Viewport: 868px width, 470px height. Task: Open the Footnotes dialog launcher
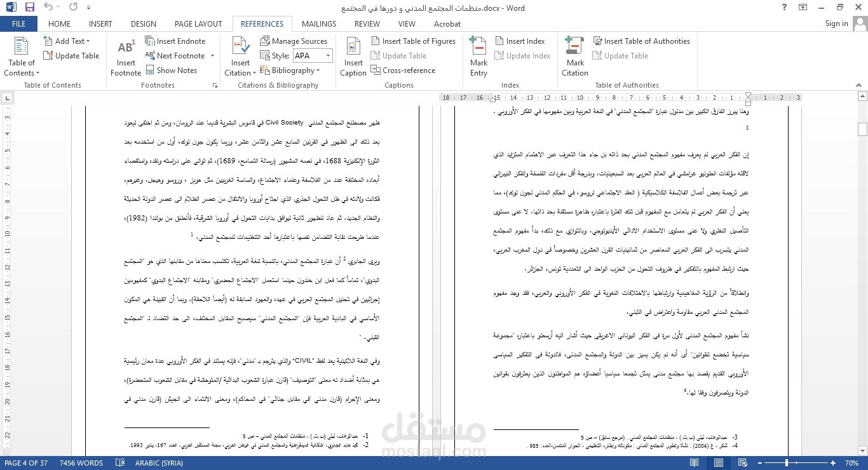coord(215,85)
